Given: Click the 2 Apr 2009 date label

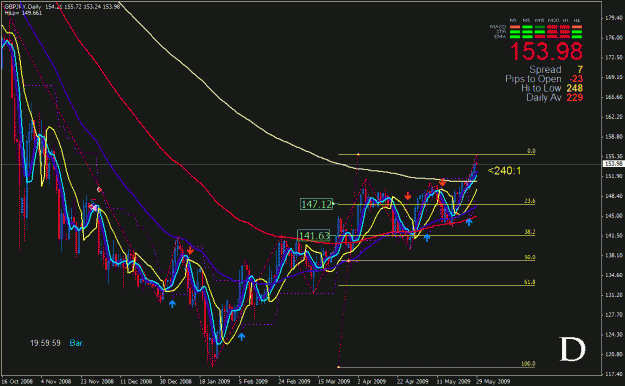Looking at the screenshot, I should coord(372,381).
